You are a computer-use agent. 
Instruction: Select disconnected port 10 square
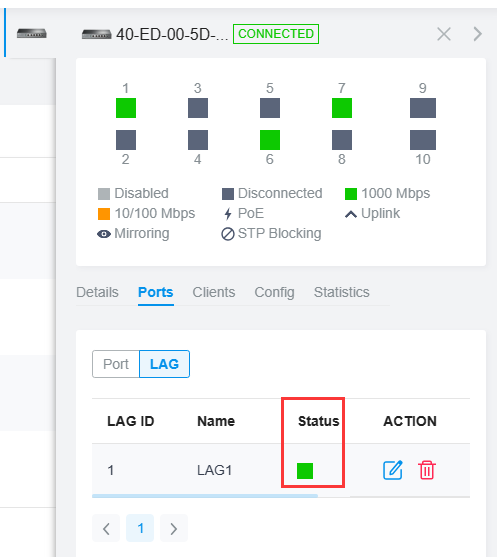[x=423, y=140]
